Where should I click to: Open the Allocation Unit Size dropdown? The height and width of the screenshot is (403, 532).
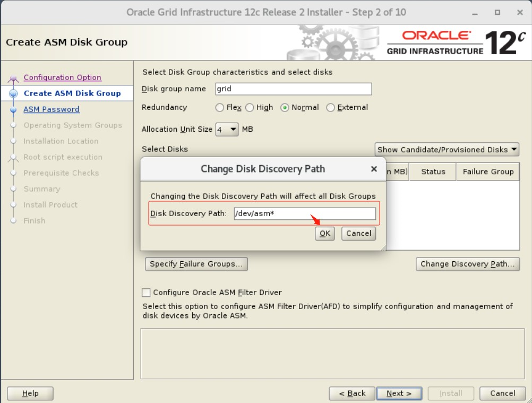227,129
